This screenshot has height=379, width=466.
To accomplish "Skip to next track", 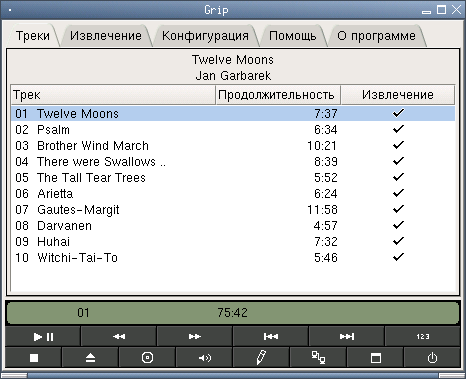I will click(x=347, y=336).
